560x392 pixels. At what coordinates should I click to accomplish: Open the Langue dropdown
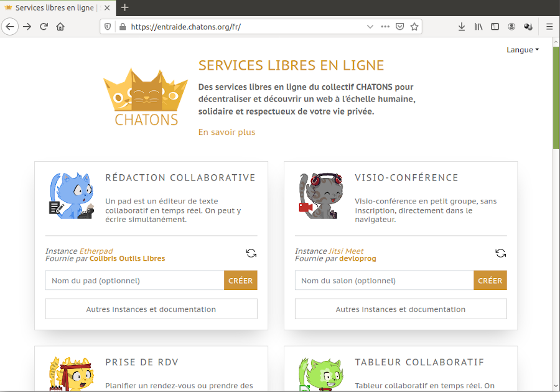tap(523, 50)
